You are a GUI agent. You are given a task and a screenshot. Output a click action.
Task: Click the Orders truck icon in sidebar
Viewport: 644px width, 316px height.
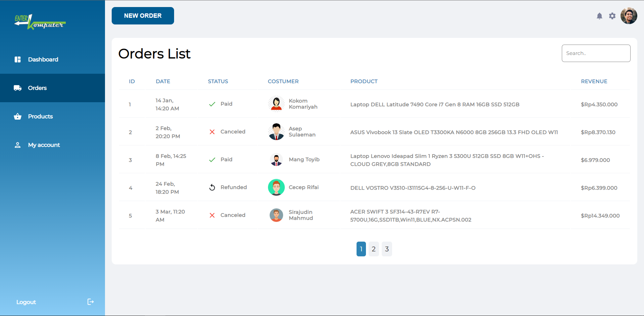[x=17, y=88]
